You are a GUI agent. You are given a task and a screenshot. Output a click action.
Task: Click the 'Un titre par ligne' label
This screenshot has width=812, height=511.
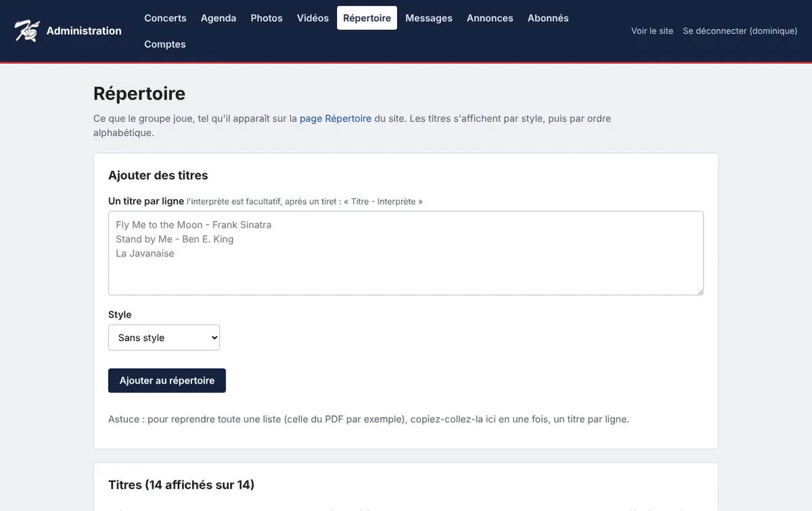pos(146,201)
